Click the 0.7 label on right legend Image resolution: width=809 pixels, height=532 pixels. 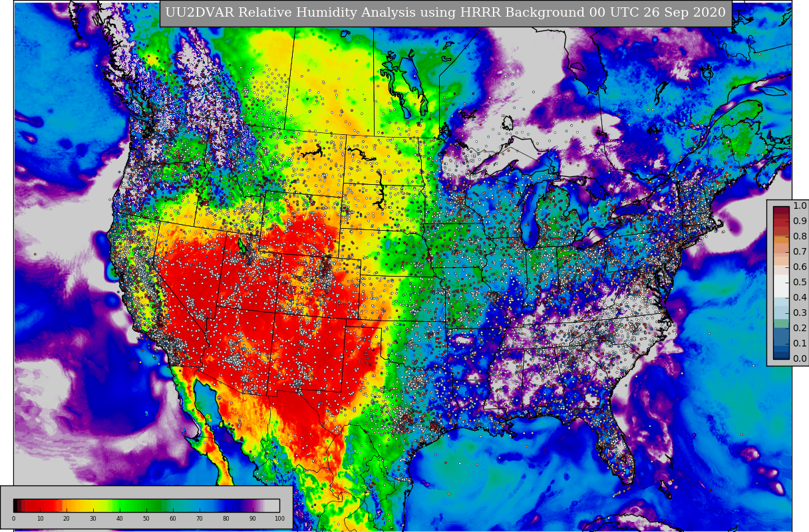click(800, 252)
